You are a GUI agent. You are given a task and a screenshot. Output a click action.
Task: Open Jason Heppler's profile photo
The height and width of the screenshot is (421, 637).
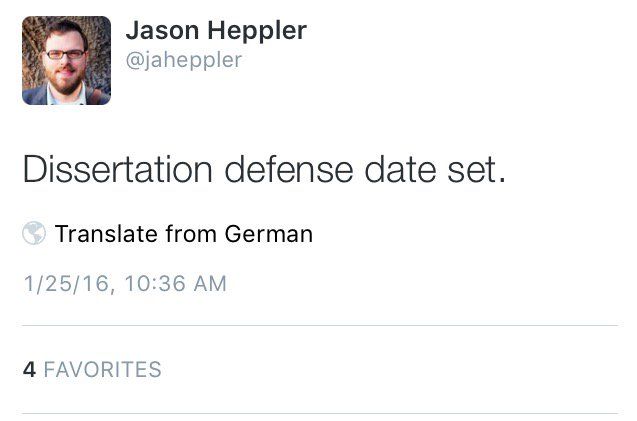(x=66, y=61)
